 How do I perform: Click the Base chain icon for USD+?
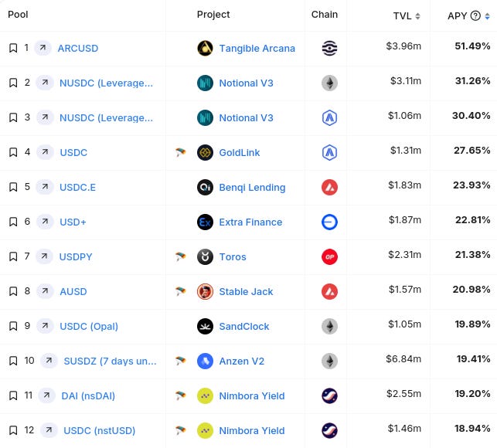pyautogui.click(x=329, y=222)
